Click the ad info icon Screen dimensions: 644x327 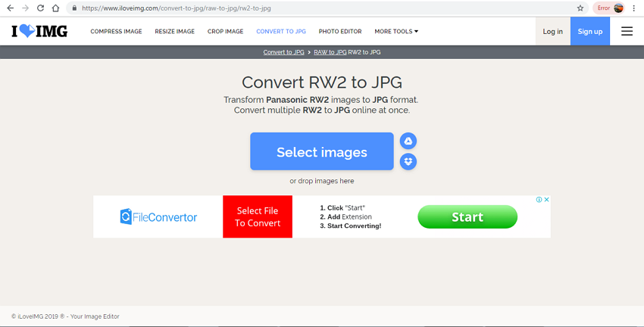click(539, 200)
